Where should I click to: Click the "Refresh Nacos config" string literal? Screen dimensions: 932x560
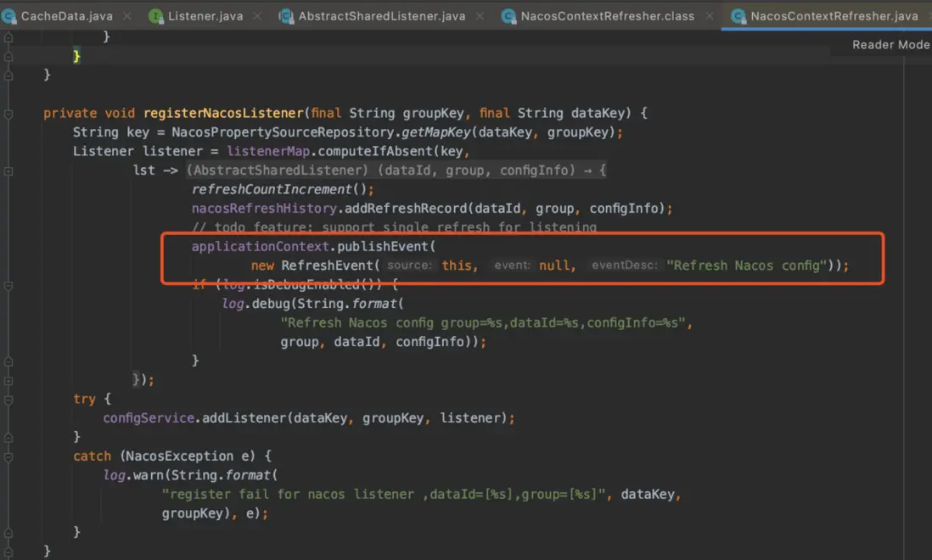tap(748, 266)
